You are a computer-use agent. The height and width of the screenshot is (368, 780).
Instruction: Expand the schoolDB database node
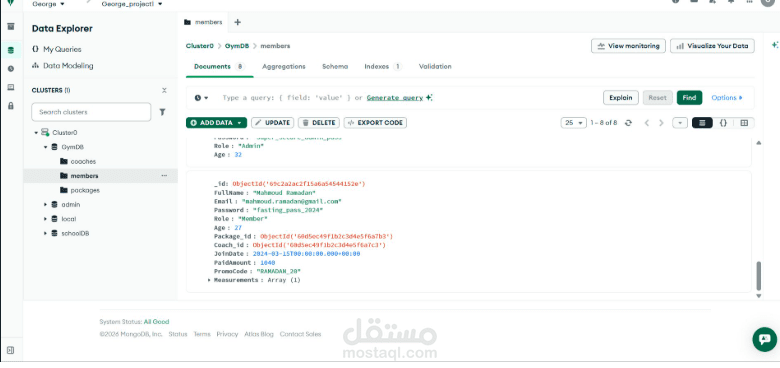click(x=45, y=233)
